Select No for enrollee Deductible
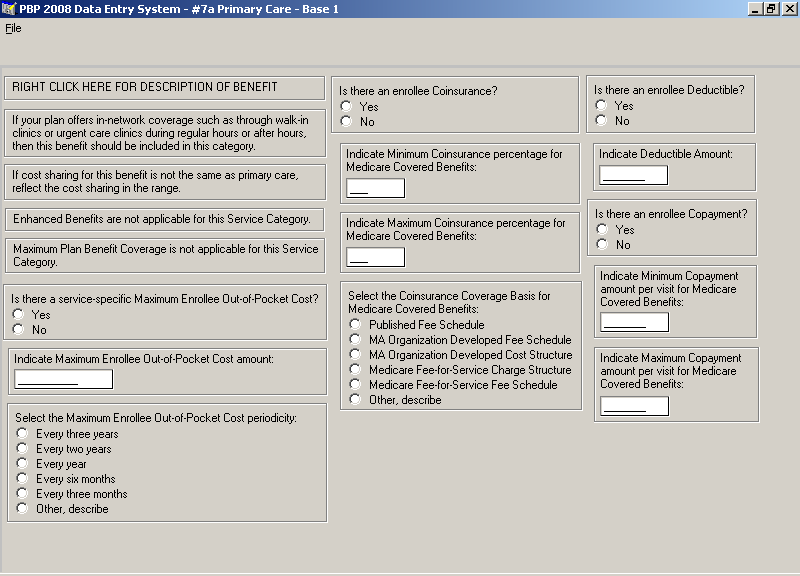The width and height of the screenshot is (800, 576). pyautogui.click(x=601, y=120)
